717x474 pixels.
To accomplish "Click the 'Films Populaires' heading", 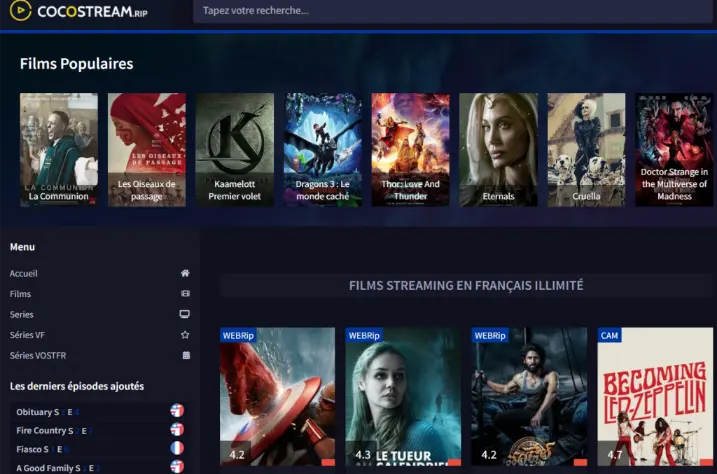I will pos(76,64).
